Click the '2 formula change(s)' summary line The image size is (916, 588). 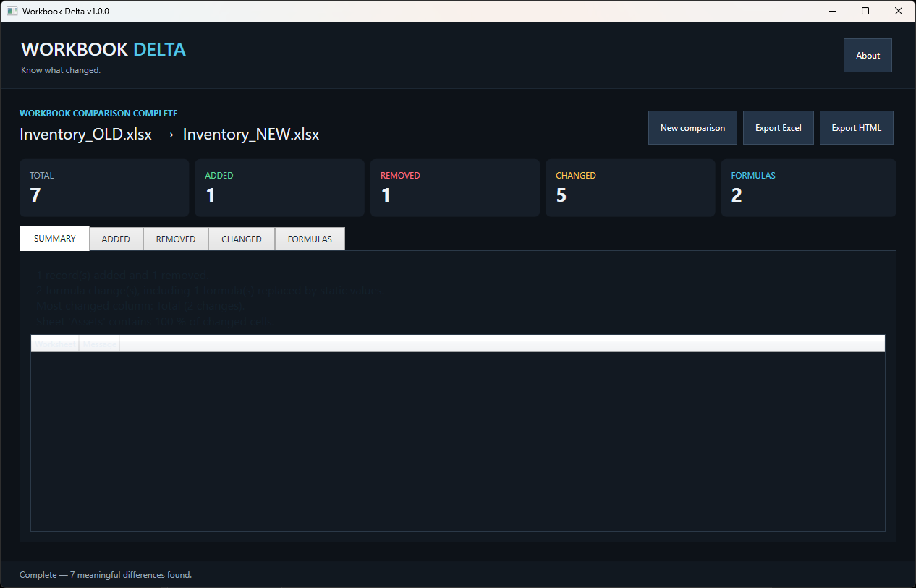[208, 291]
